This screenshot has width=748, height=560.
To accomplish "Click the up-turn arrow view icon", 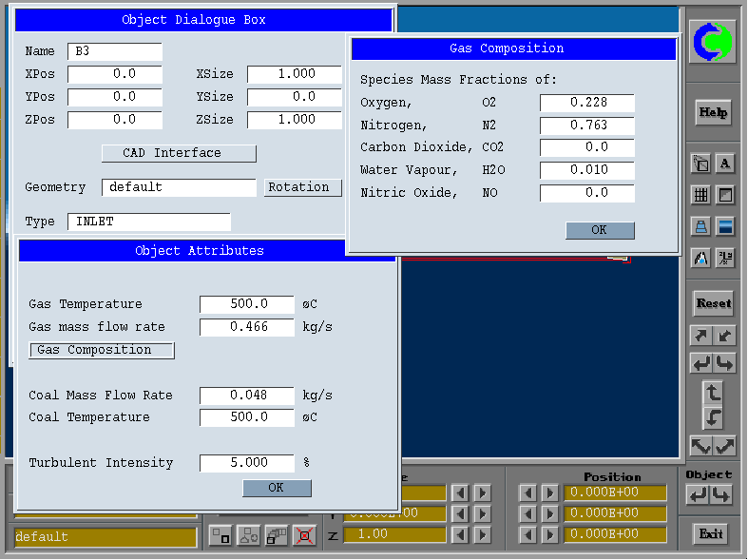I will (713, 392).
